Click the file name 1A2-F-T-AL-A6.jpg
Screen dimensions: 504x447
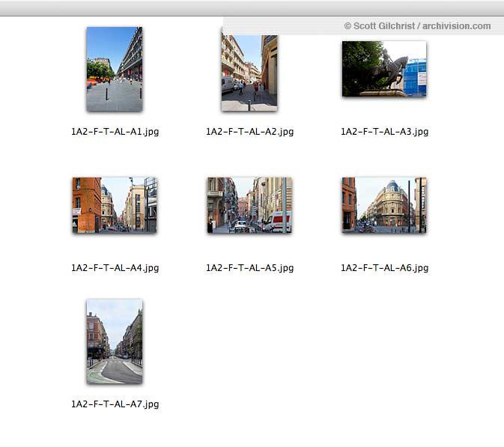384,268
